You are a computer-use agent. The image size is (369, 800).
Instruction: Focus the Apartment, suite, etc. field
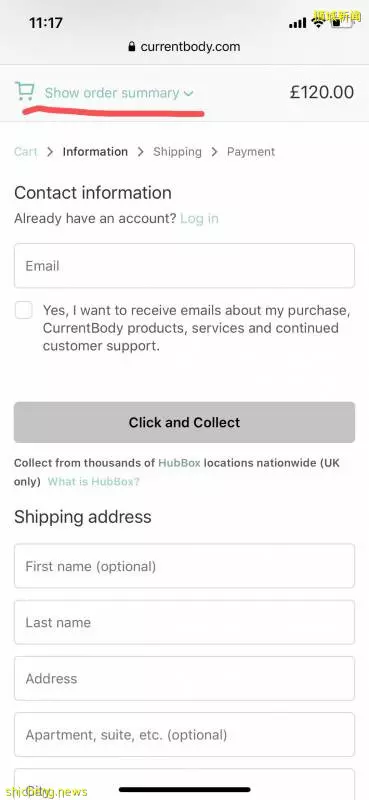(x=184, y=734)
